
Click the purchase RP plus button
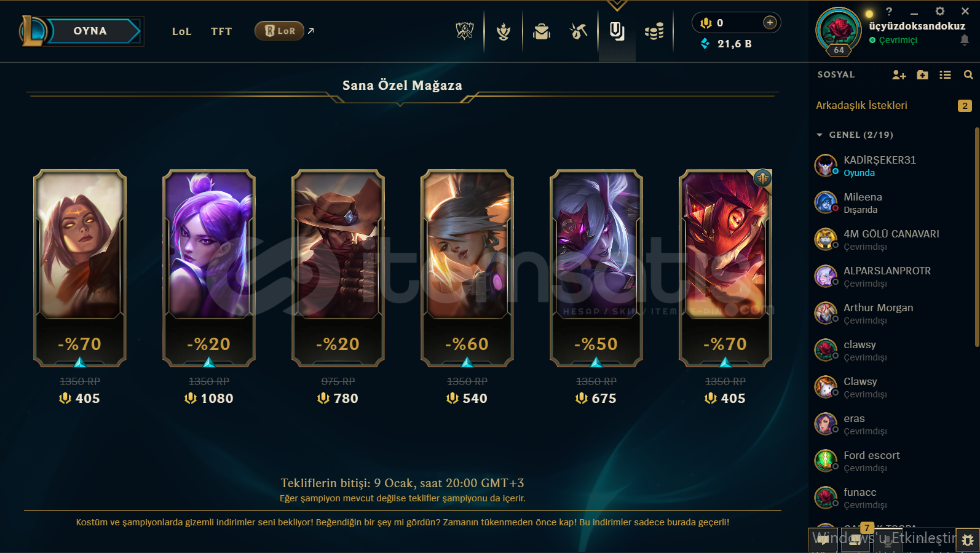pyautogui.click(x=770, y=23)
